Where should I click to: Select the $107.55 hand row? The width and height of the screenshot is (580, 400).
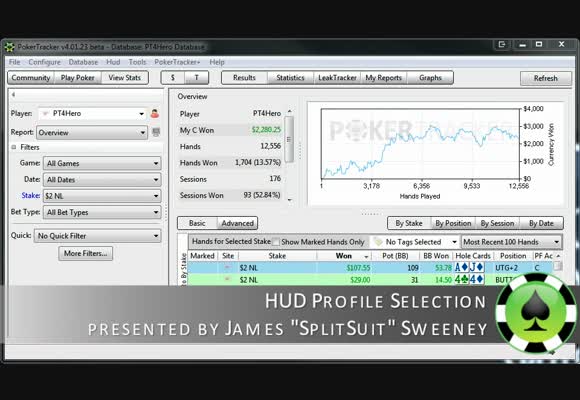point(370,268)
